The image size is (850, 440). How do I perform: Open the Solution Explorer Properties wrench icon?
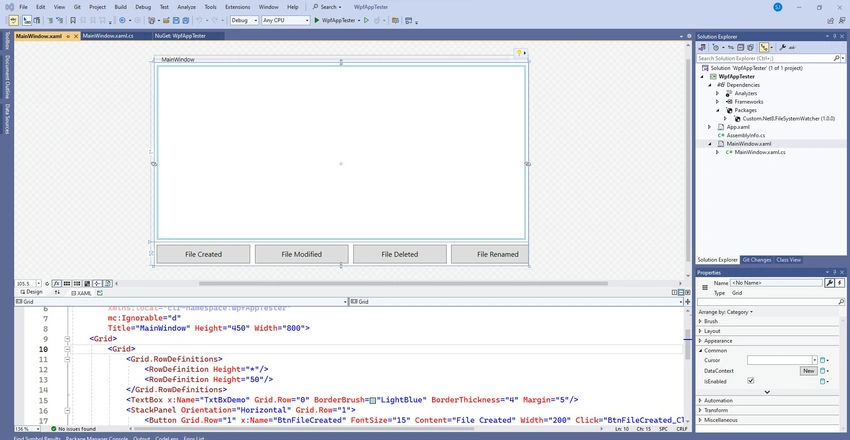(782, 47)
